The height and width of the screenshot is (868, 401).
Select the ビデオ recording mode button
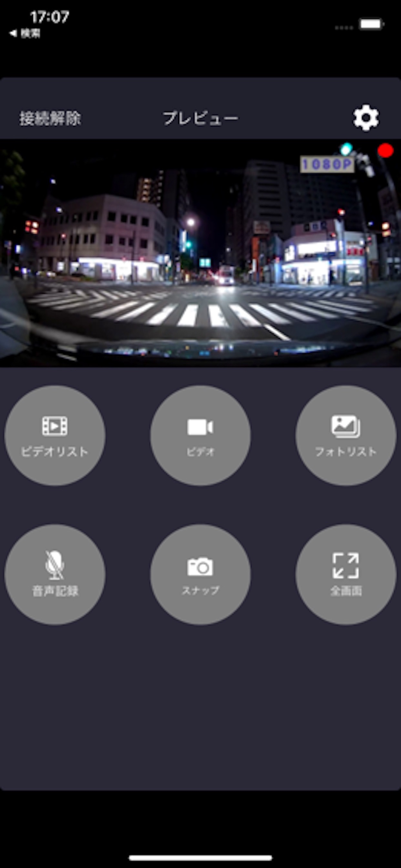tap(200, 435)
